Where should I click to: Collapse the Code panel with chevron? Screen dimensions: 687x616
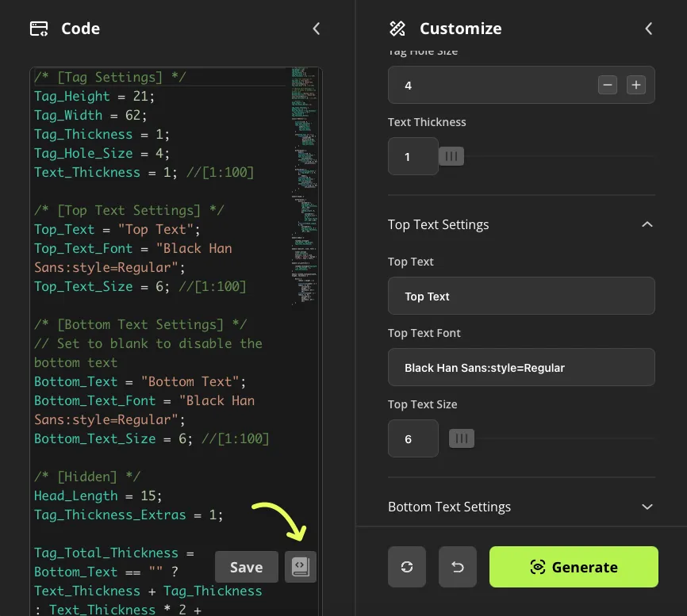[x=317, y=29]
